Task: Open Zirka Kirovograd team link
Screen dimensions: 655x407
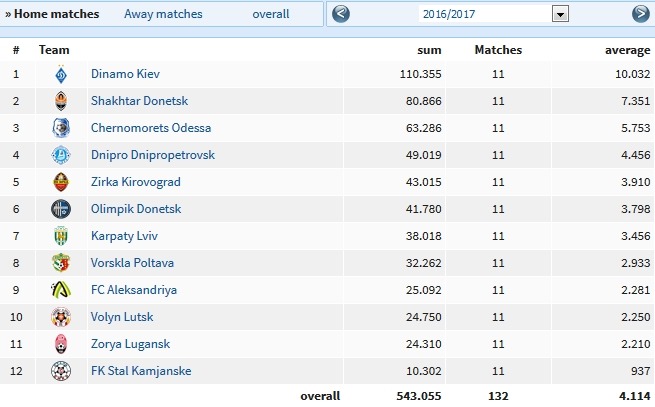Action: 136,182
